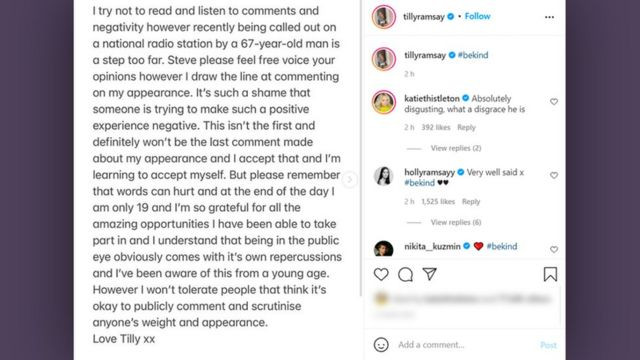Follow the tillyramsay account
640x360 pixels.
pos(477,16)
